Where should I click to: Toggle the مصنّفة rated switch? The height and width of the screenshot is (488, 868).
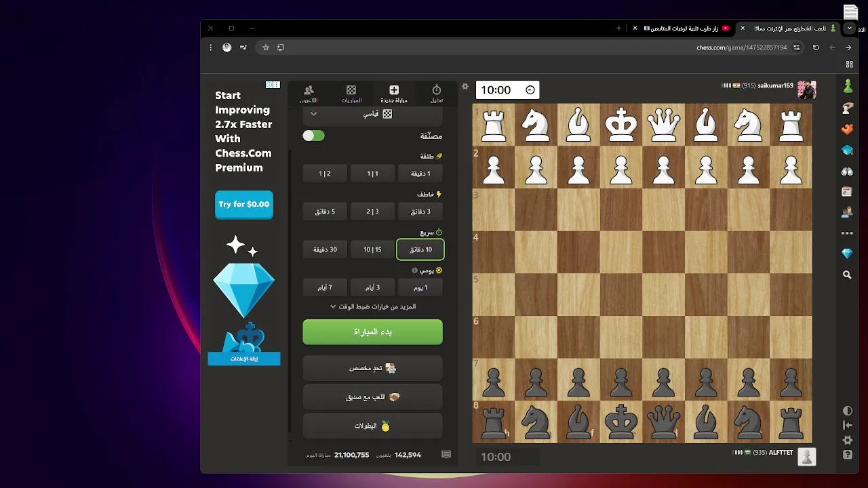(x=313, y=136)
